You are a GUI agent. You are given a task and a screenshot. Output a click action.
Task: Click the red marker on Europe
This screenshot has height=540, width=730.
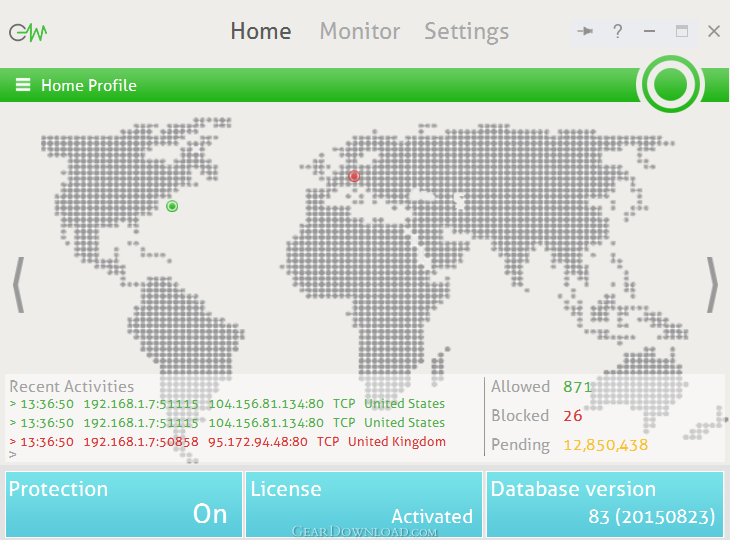click(353, 176)
